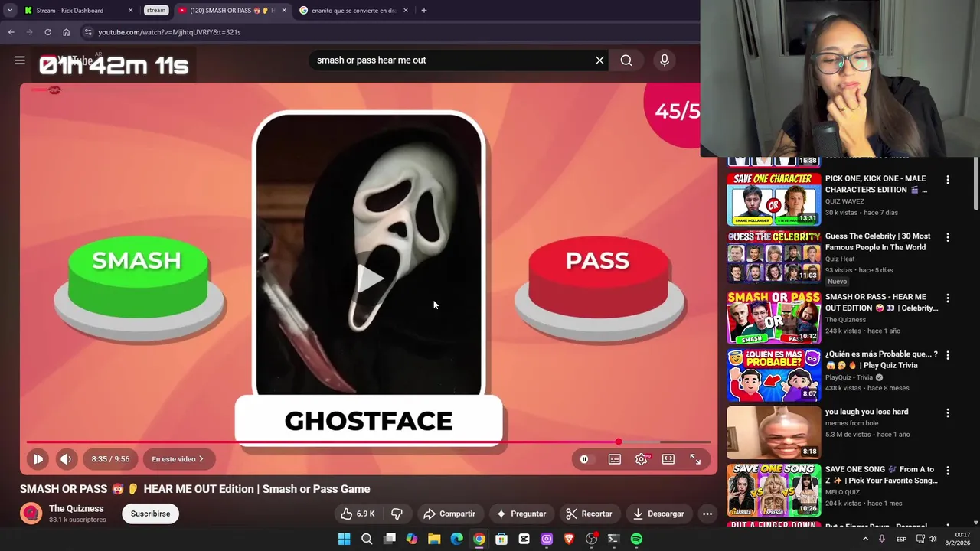Click the Descargar download button

[x=658, y=514]
